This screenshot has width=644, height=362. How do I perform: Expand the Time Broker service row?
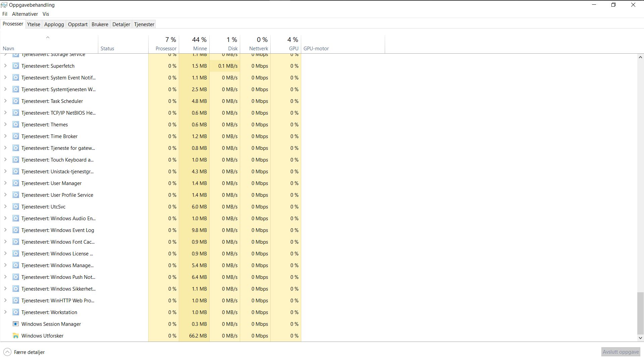coord(5,136)
